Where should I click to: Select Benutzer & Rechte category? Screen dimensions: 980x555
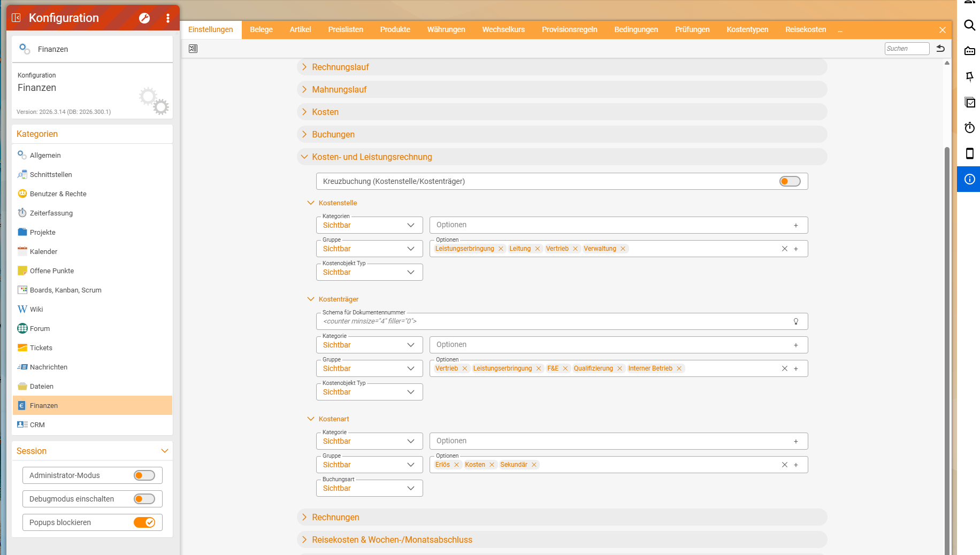point(92,194)
